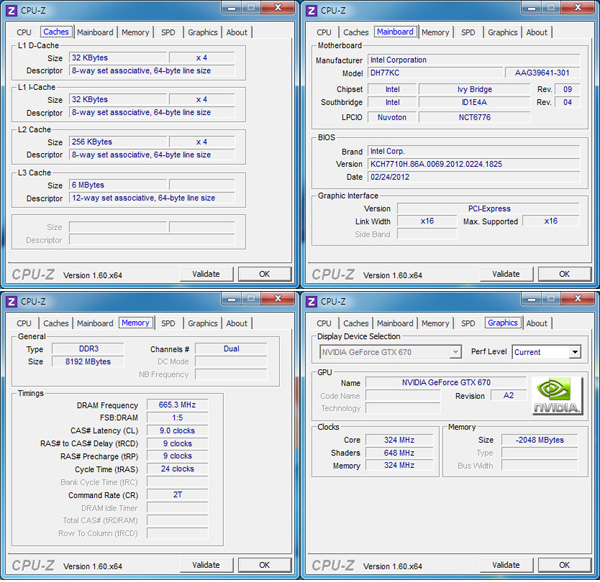The height and width of the screenshot is (582, 600).
Task: Open Memory tab in Graphics window
Action: (x=435, y=323)
